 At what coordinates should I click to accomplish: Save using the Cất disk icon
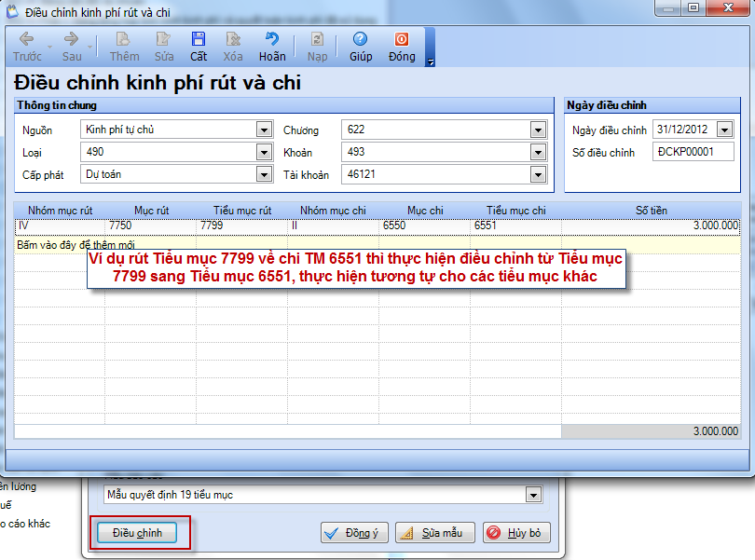[199, 39]
